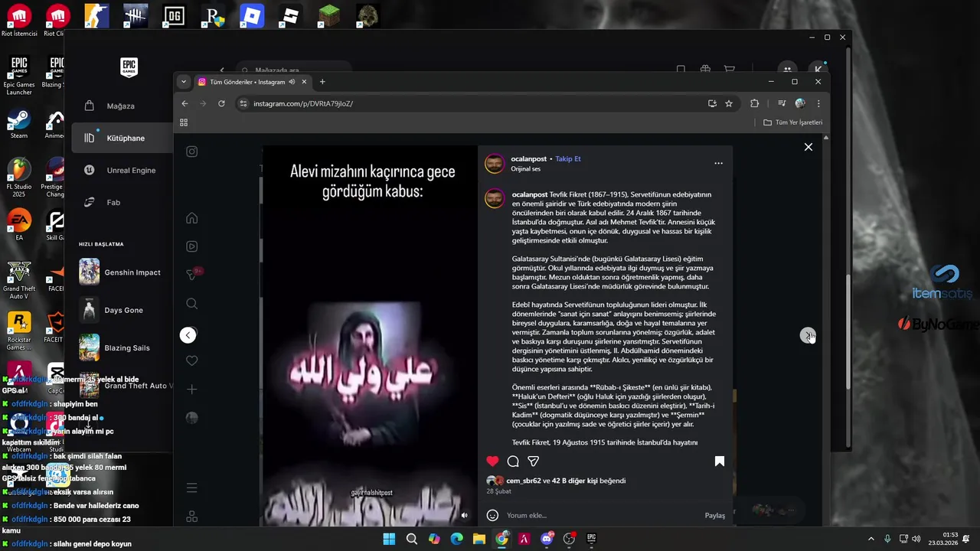The width and height of the screenshot is (980, 551).
Task: Create new post with plus icon
Action: 192,390
